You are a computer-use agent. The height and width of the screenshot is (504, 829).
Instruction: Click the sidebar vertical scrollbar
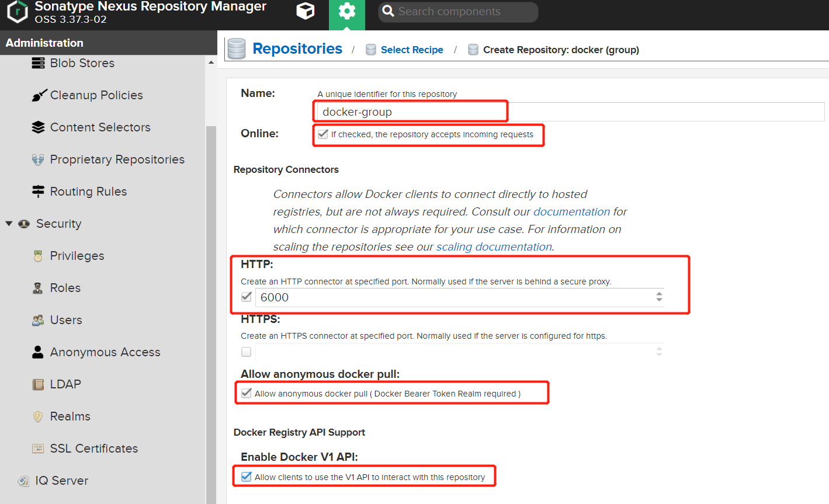click(x=211, y=314)
